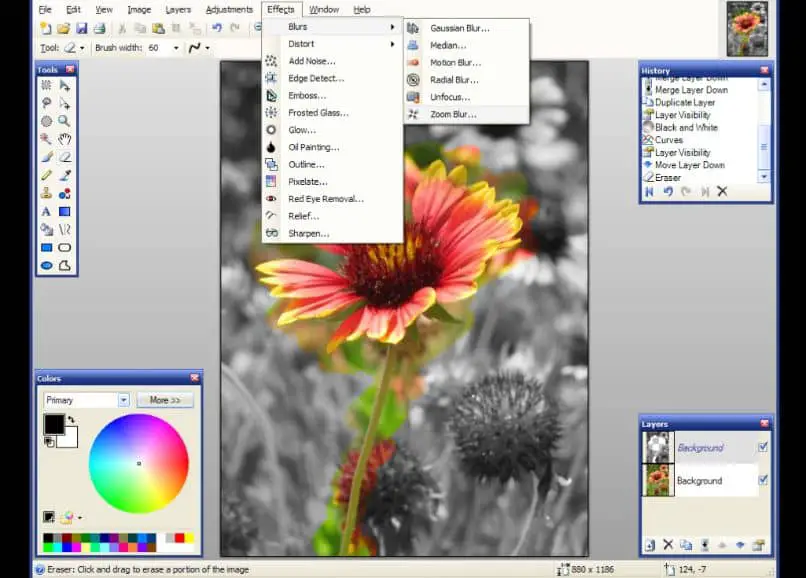Uncheck visibility of top Background layer

pyautogui.click(x=763, y=447)
